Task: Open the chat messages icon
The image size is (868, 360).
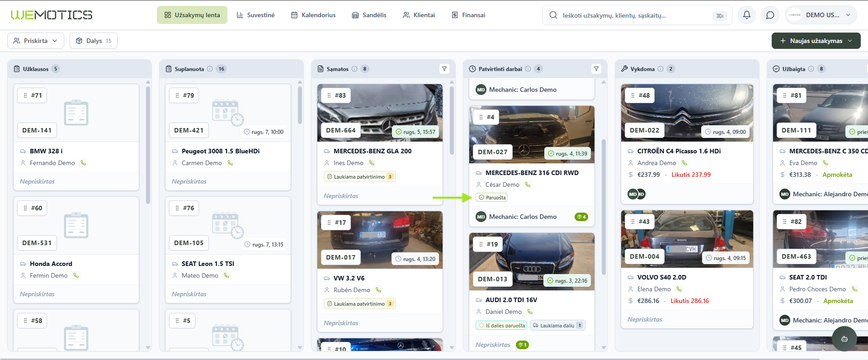Action: pos(770,15)
